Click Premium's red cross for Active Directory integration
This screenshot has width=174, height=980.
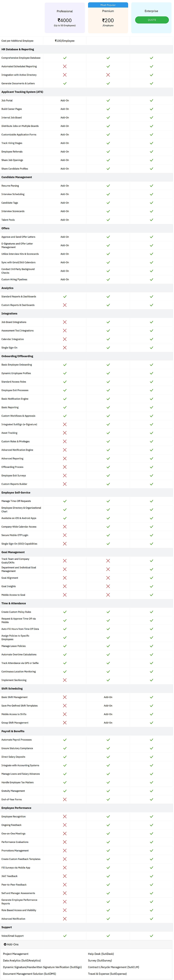click(108, 75)
